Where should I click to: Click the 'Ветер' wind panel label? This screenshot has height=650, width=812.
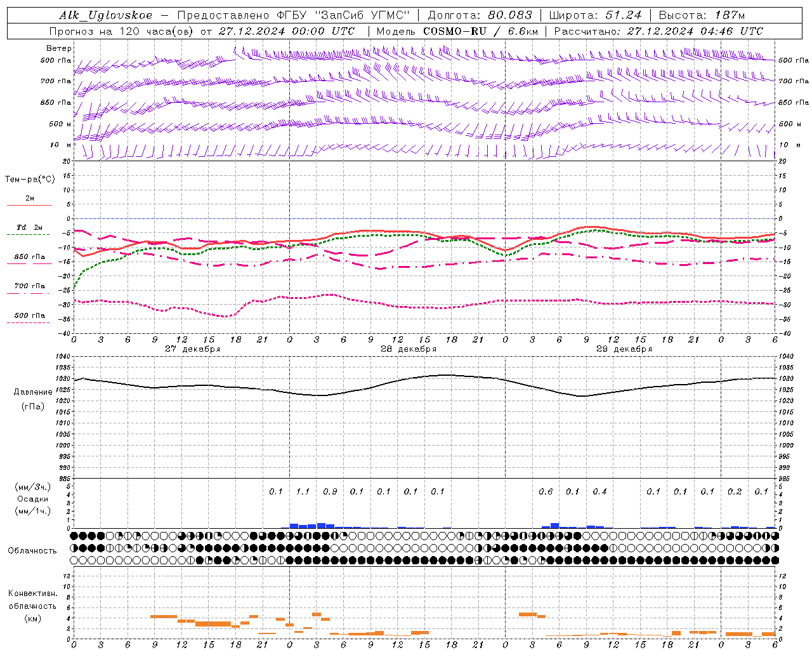(x=59, y=48)
